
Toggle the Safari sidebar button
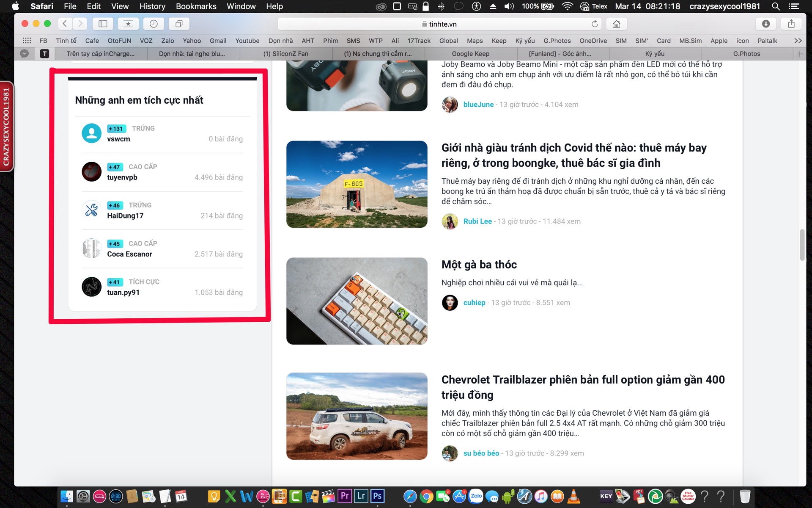(103, 24)
